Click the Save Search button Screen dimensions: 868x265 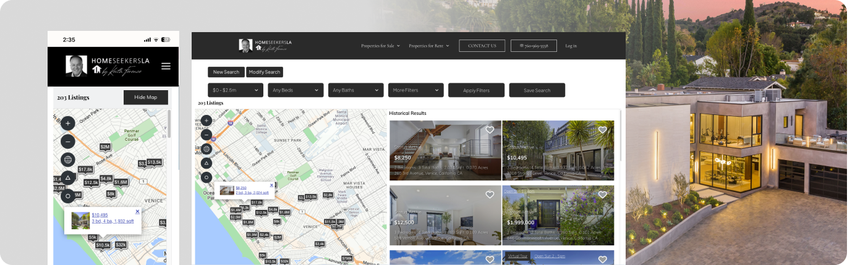[537, 90]
